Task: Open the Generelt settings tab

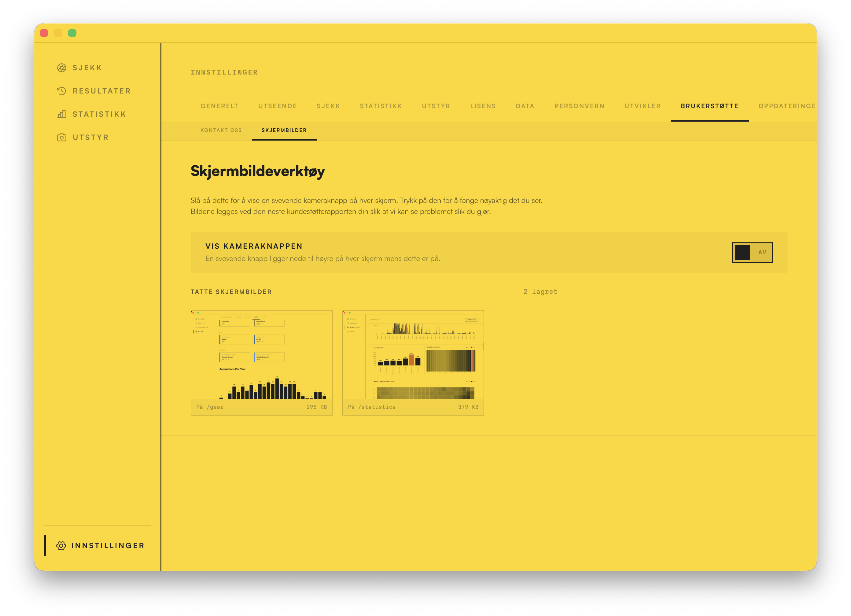Action: pyautogui.click(x=219, y=106)
